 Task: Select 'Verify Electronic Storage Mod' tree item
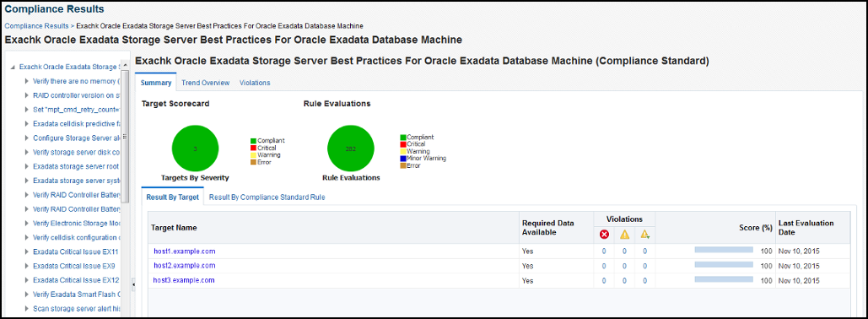(77, 223)
